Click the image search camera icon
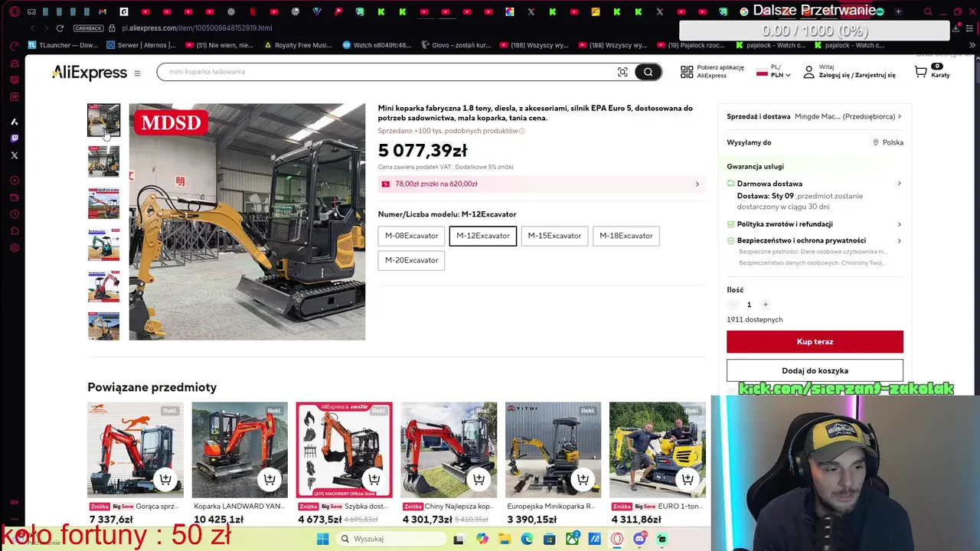 [x=622, y=72]
